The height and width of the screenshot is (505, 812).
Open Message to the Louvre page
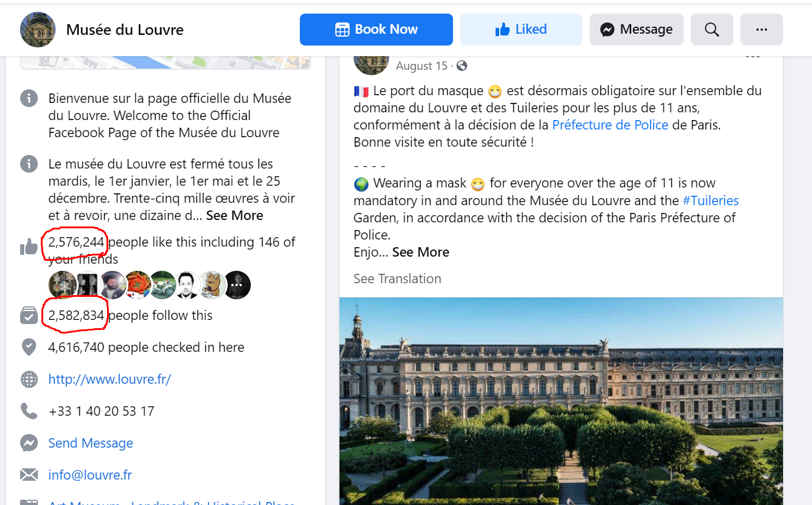pos(636,30)
